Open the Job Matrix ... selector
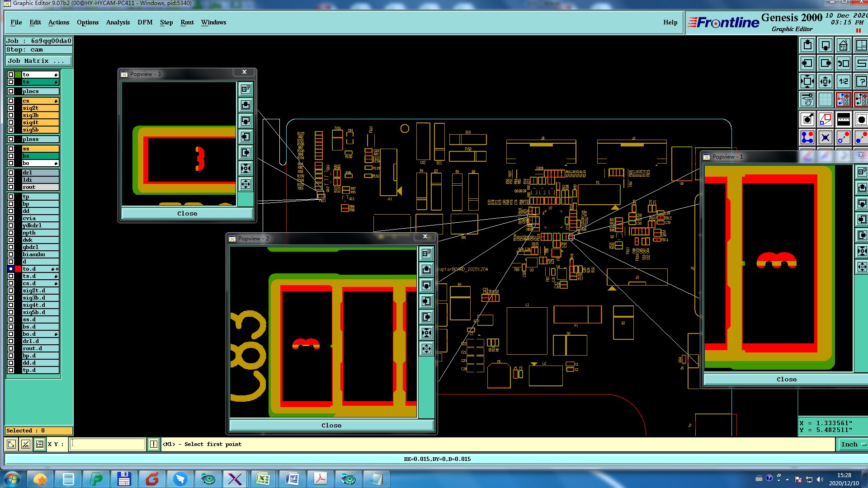This screenshot has width=868, height=488. coord(38,61)
